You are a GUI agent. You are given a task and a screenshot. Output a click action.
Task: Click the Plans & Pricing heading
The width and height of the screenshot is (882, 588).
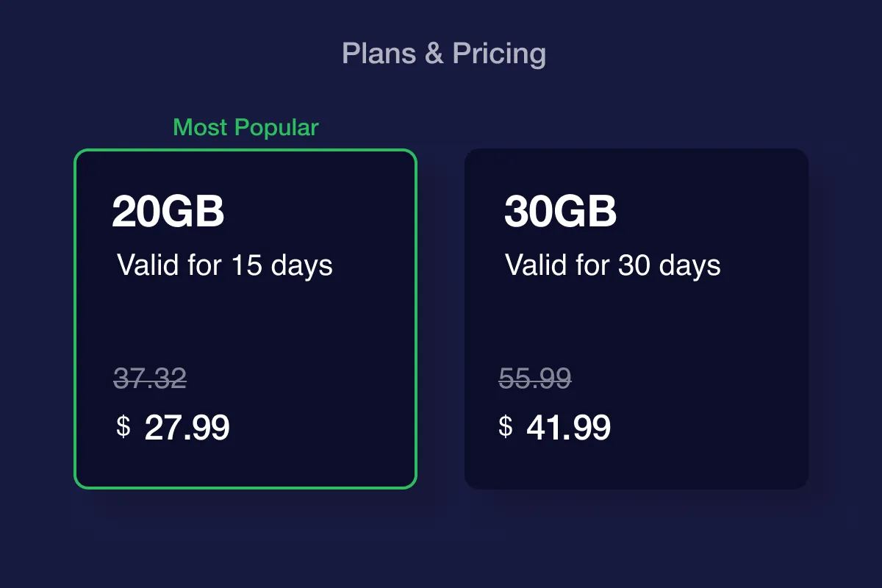(444, 54)
